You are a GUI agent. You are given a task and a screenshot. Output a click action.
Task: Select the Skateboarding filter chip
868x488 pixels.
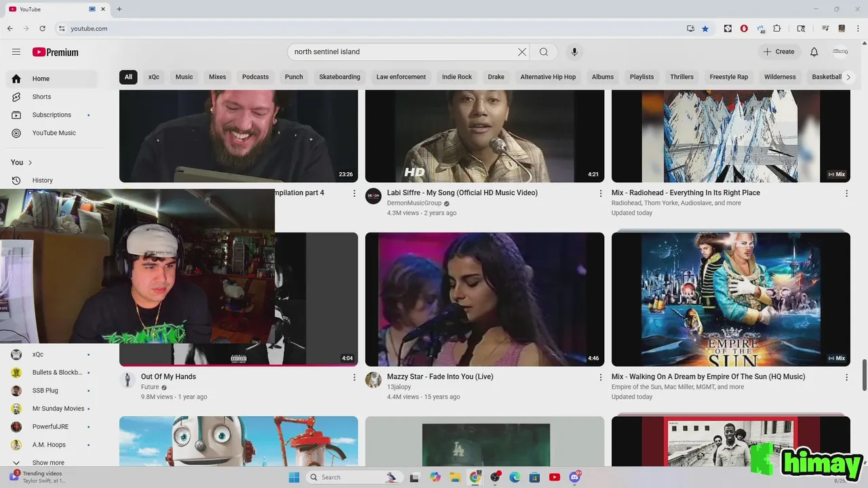[x=340, y=77]
